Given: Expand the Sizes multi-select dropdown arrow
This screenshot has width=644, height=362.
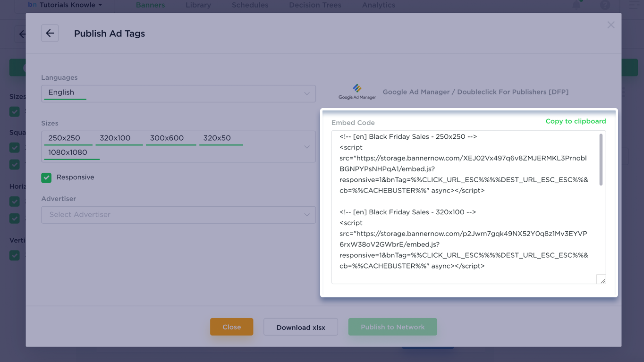Looking at the screenshot, I should pos(307,147).
